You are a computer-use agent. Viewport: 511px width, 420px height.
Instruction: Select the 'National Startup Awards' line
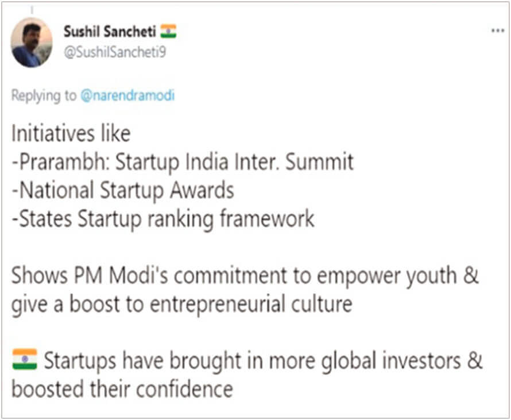point(123,190)
